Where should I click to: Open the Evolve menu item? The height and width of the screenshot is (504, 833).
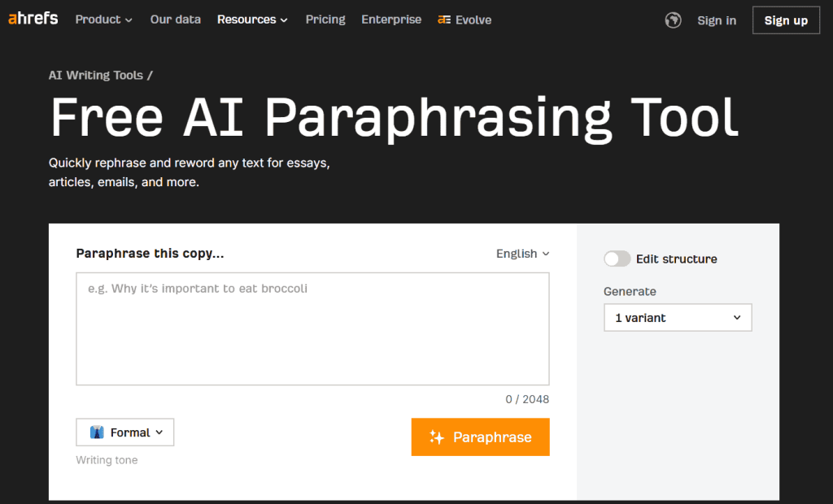(x=464, y=20)
